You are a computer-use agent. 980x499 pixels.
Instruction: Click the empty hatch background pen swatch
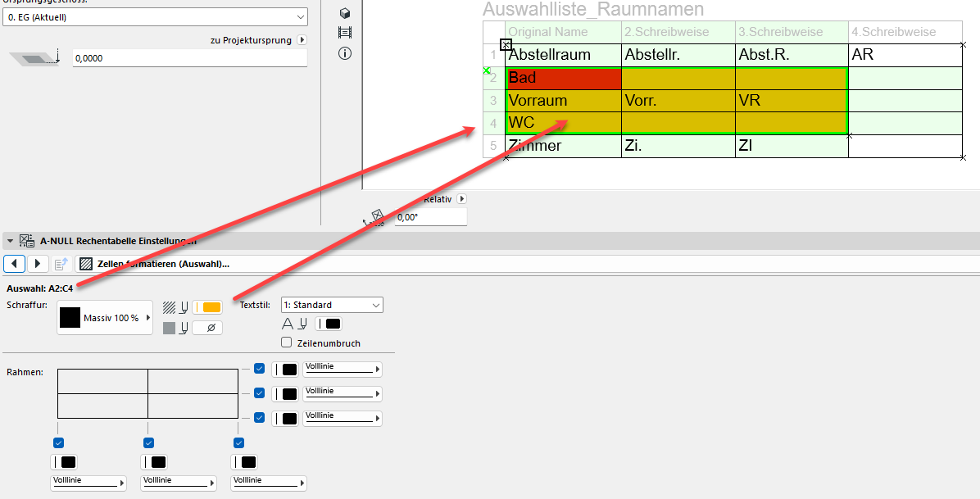pos(207,328)
